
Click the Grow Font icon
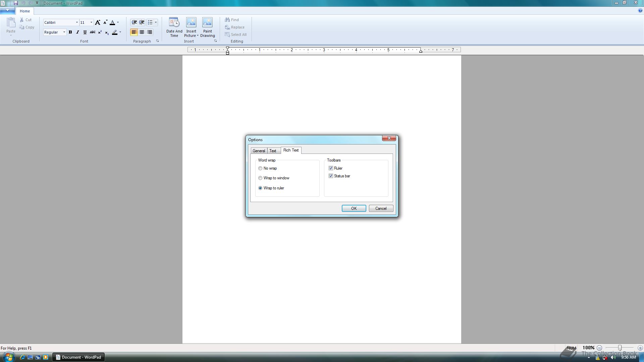tap(98, 22)
